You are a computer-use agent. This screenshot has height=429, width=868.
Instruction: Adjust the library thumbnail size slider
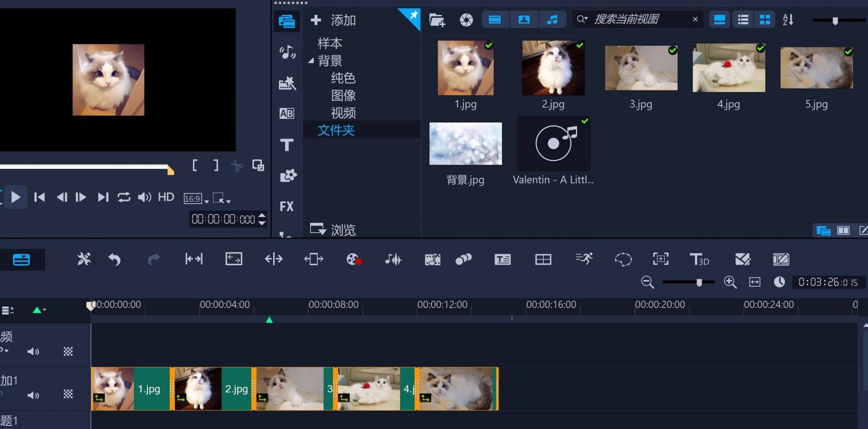click(x=835, y=21)
